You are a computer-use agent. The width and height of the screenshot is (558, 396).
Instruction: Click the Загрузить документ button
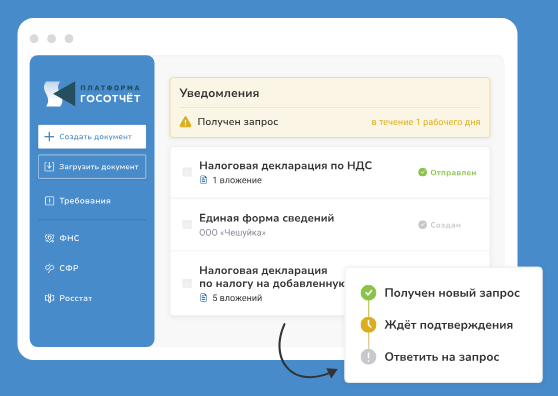pyautogui.click(x=92, y=167)
